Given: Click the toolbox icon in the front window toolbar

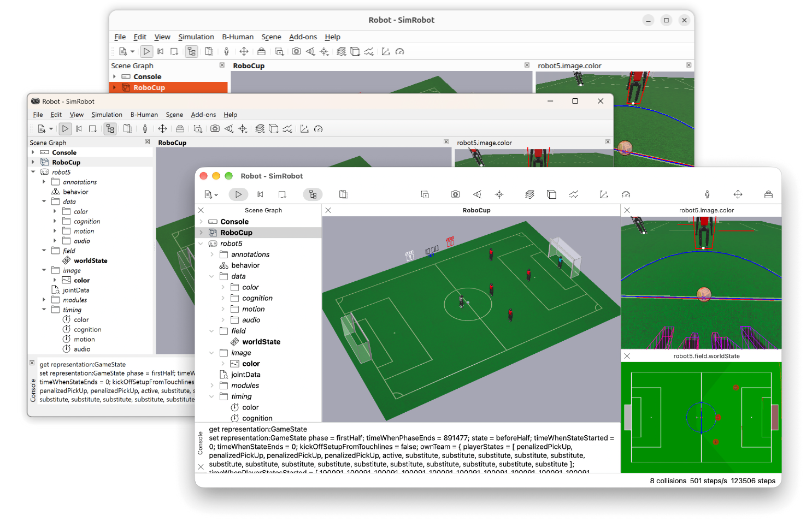Looking at the screenshot, I should point(768,194).
